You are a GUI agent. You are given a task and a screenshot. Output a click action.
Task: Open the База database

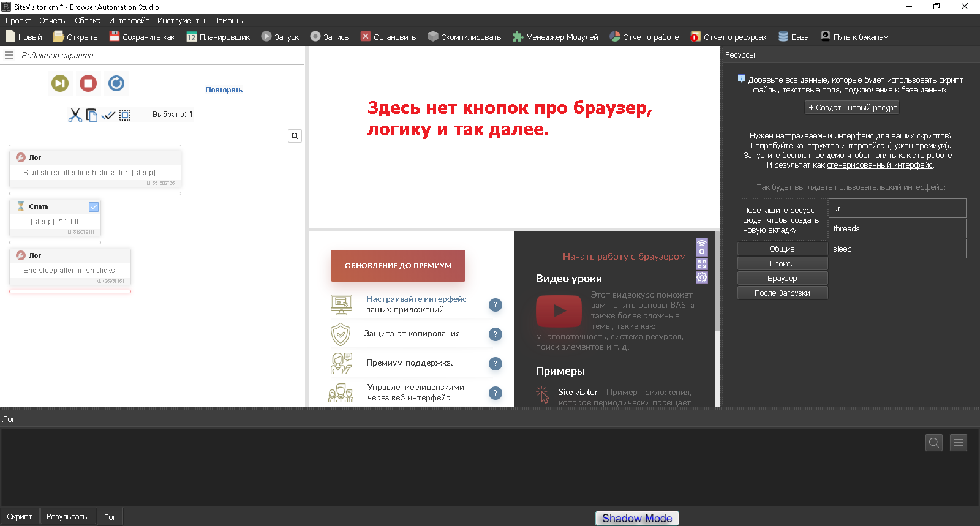point(794,37)
